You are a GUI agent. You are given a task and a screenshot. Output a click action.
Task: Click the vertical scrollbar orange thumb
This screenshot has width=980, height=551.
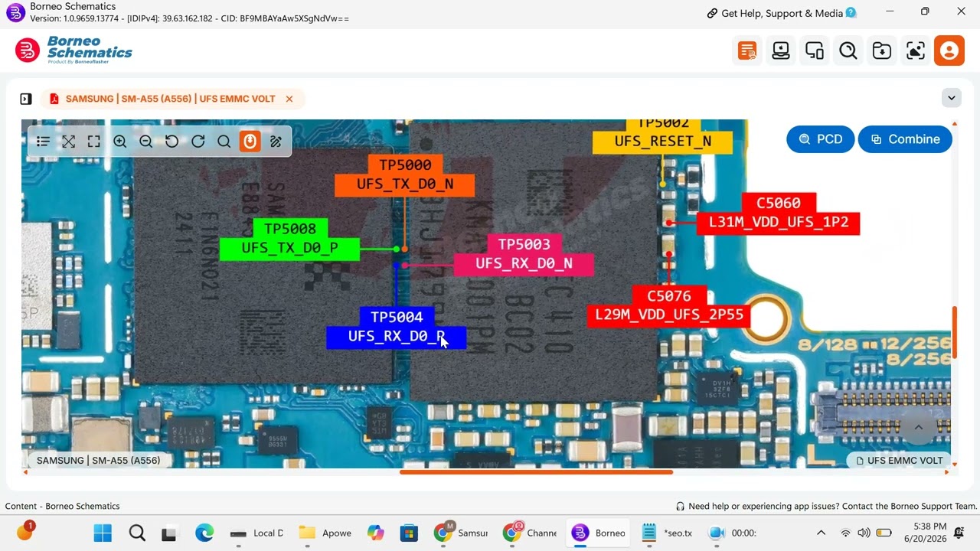954,332
